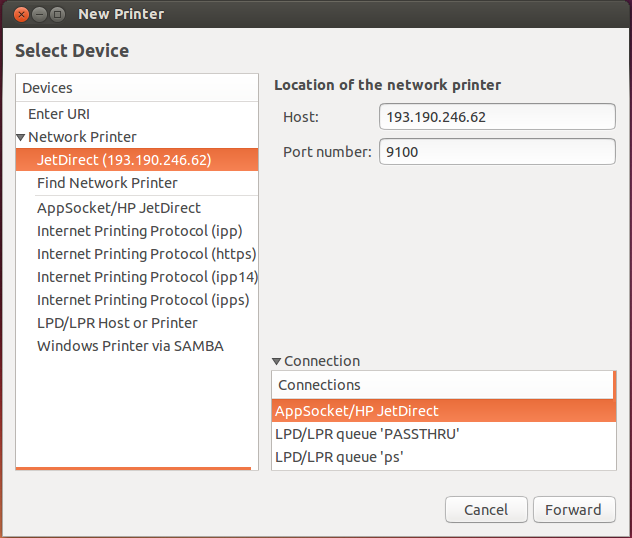Select JetDirect (193.190.246.62) device
This screenshot has width=632, height=538.
tap(124, 160)
